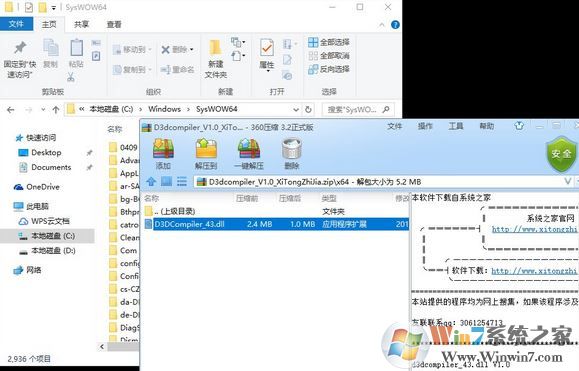The height and width of the screenshot is (371, 579).
Task: Click the Search SysWOW64 input box
Action: point(358,109)
